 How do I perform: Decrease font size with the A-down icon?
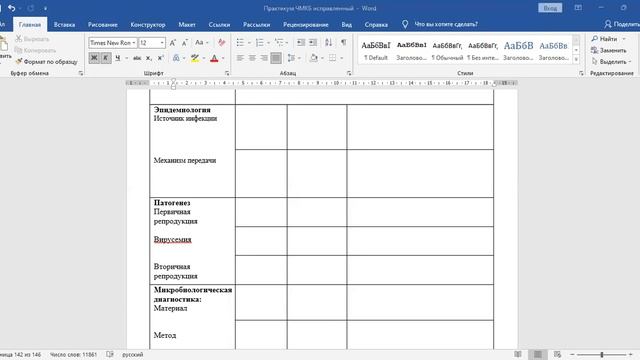tap(185, 42)
